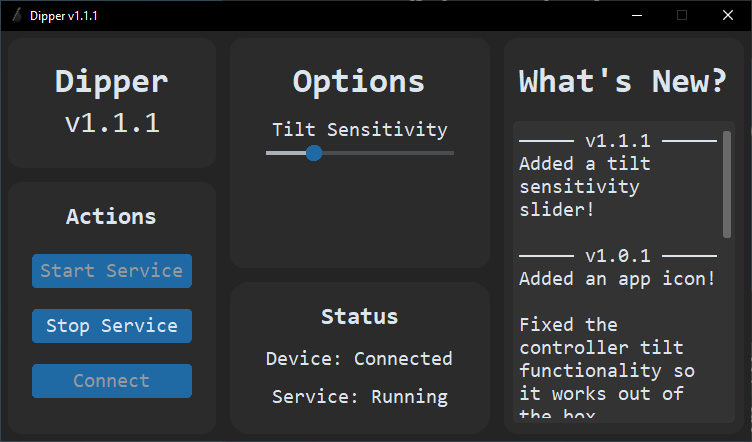The height and width of the screenshot is (442, 752).
Task: Click the What's New scrollbar thumb
Action: (x=727, y=185)
